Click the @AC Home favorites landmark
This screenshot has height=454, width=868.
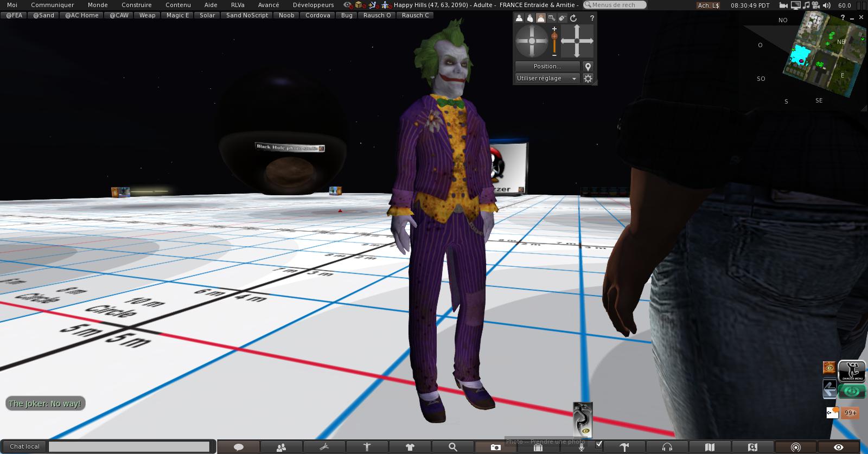[x=82, y=15]
